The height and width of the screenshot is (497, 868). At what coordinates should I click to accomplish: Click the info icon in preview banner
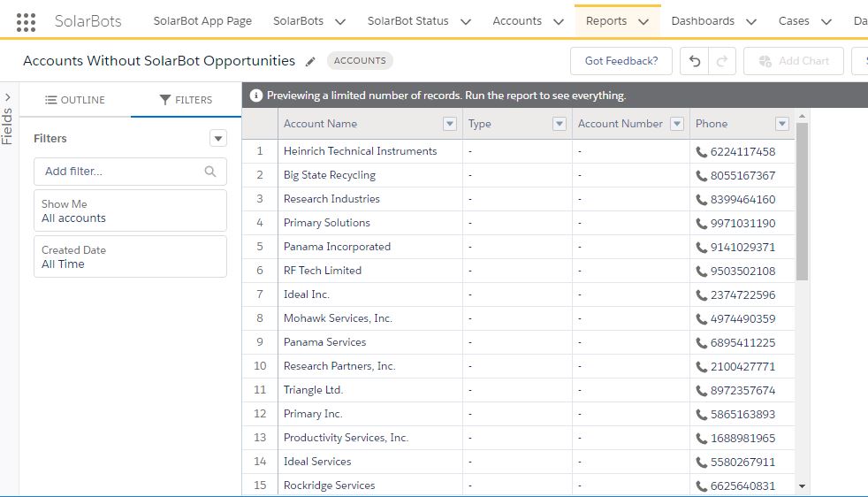(x=256, y=96)
